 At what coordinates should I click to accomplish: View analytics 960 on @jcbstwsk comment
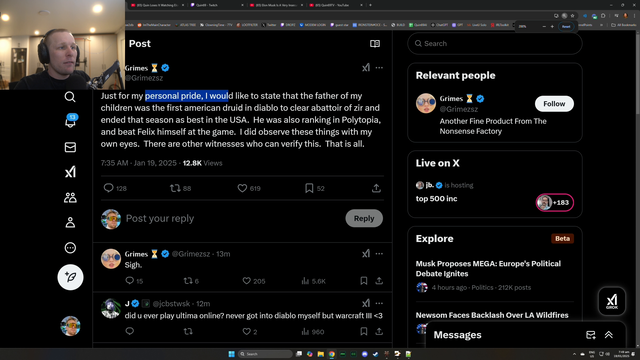(x=313, y=331)
